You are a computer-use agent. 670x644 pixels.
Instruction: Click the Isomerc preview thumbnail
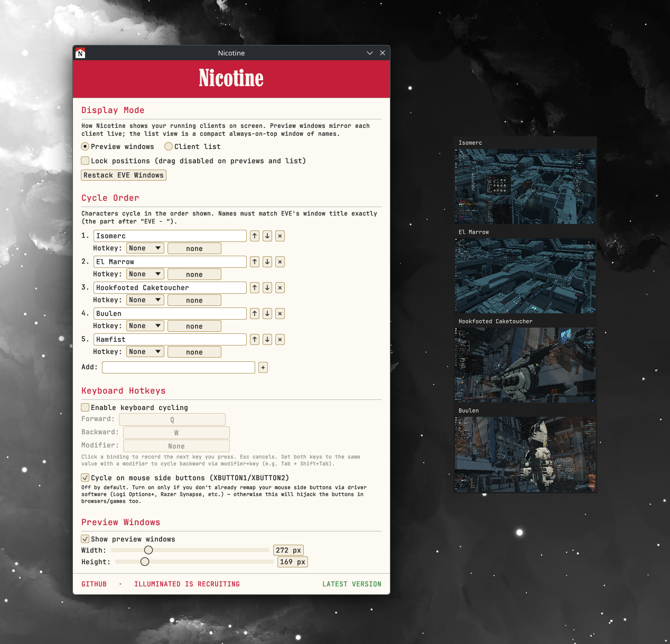point(525,186)
